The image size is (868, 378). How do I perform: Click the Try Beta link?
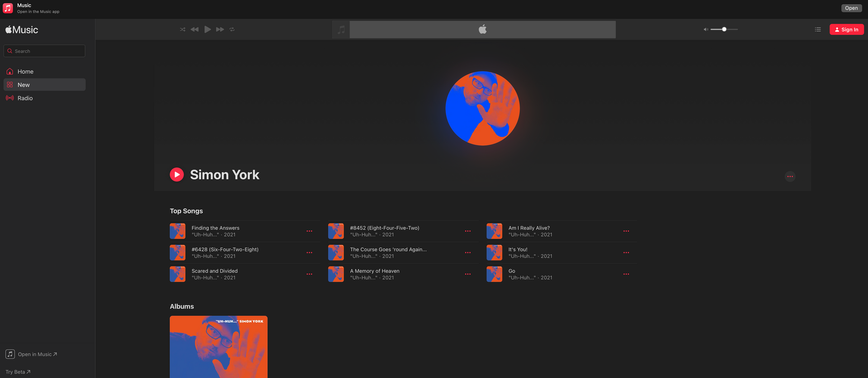18,372
